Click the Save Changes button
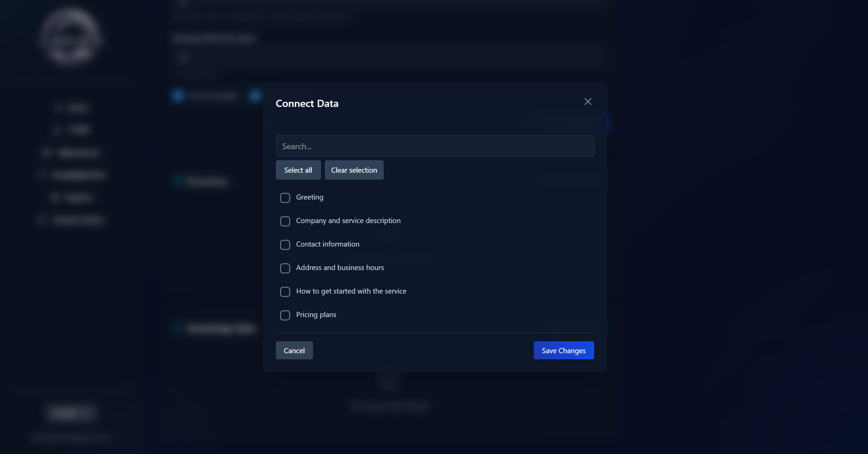The image size is (868, 454). point(563,350)
